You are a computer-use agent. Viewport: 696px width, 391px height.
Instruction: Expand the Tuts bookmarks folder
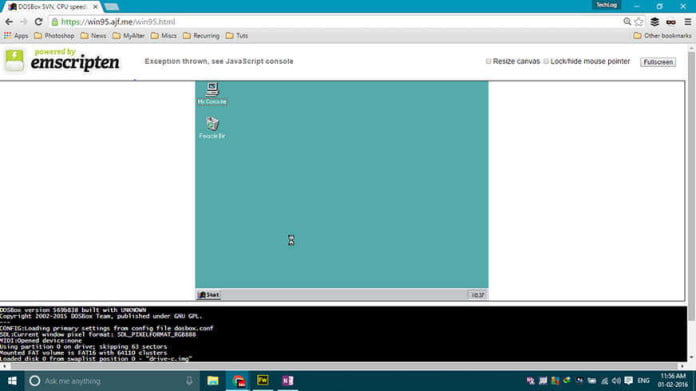click(237, 36)
